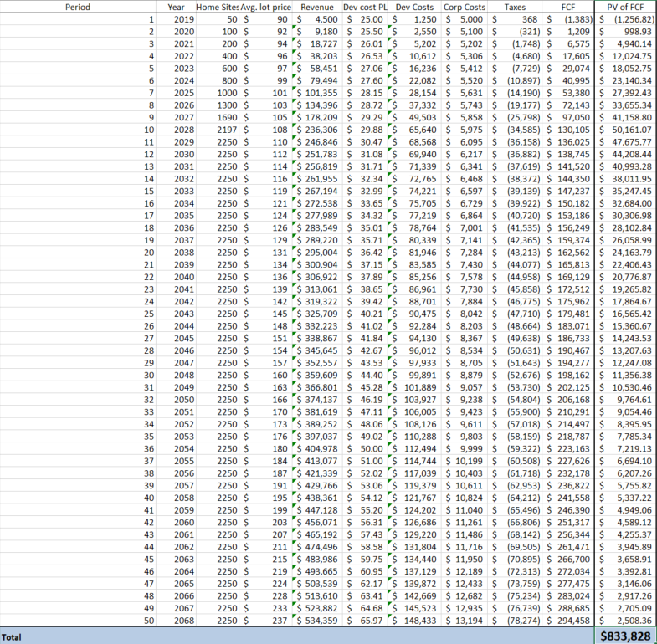The height and width of the screenshot is (644, 657).
Task: Select year cell 2028
Action: [x=184, y=130]
